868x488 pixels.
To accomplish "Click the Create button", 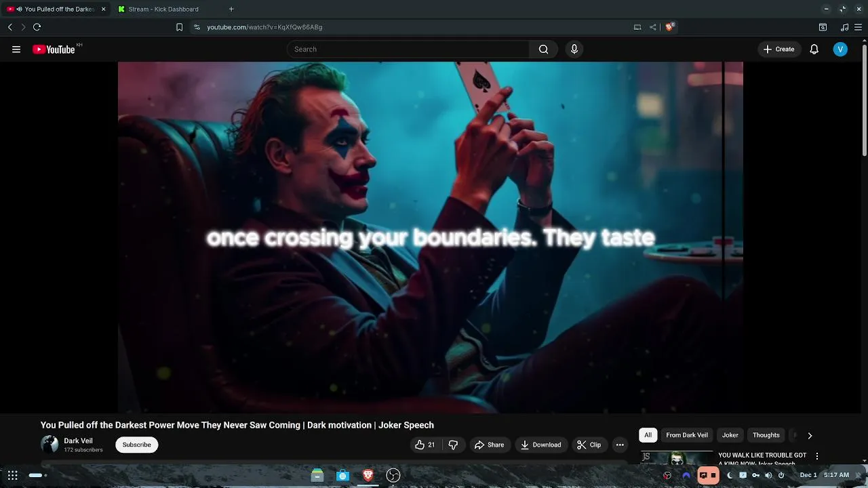I will tap(778, 49).
